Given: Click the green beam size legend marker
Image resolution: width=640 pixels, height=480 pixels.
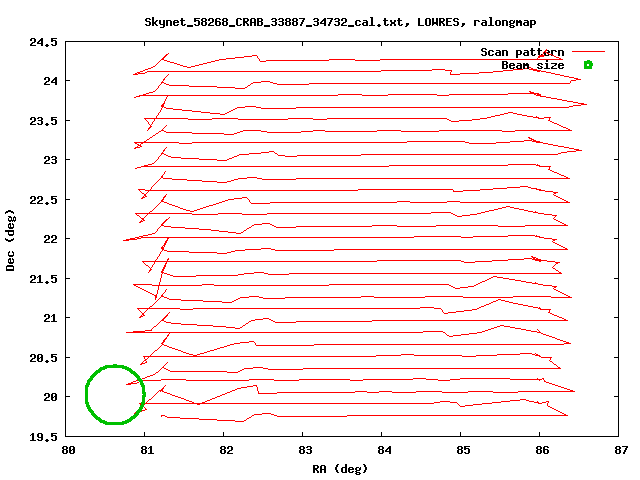Looking at the screenshot, I should click(x=588, y=65).
